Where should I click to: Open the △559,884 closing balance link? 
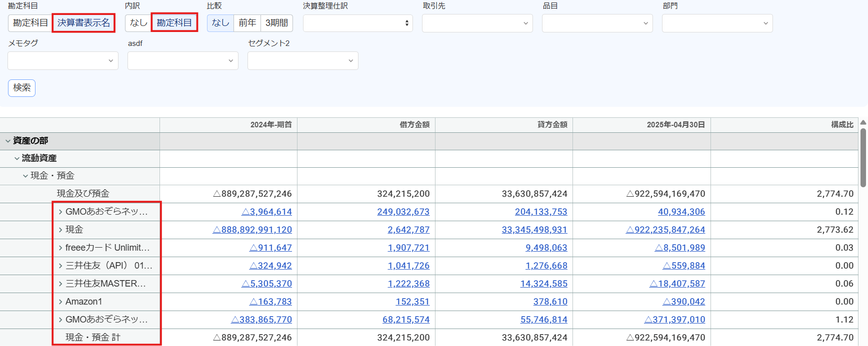click(x=684, y=266)
